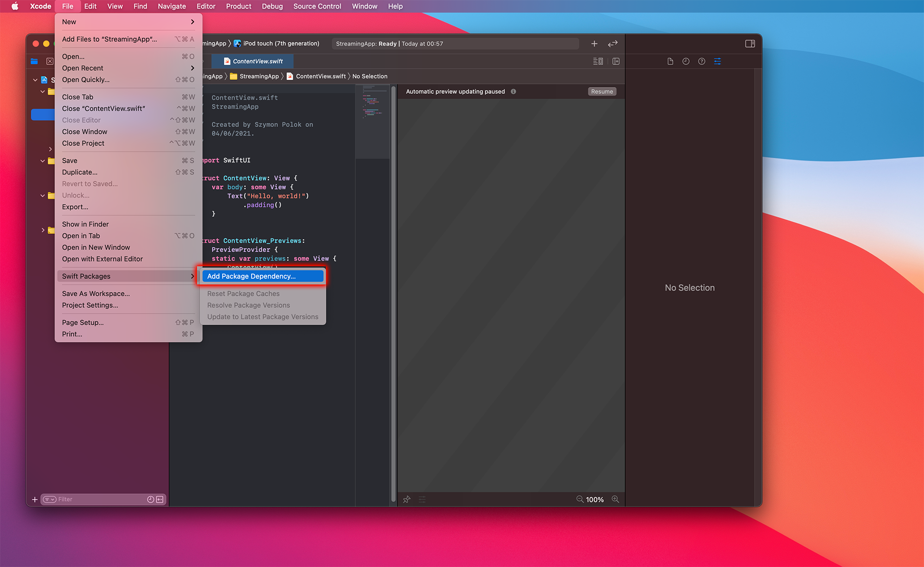This screenshot has height=567, width=924.
Task: Toggle source-controlled files filter icon
Action: pos(160,499)
